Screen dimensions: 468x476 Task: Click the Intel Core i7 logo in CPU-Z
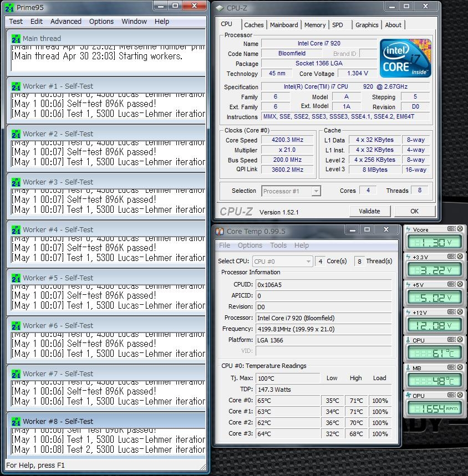pos(405,58)
